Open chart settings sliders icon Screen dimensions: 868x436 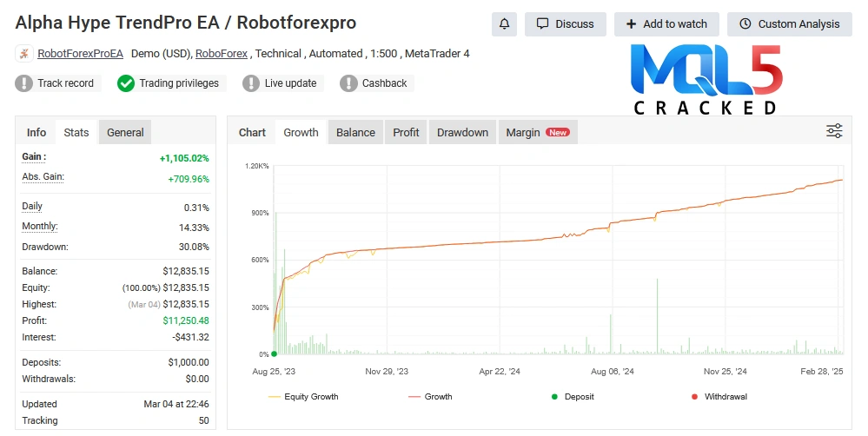tap(834, 131)
